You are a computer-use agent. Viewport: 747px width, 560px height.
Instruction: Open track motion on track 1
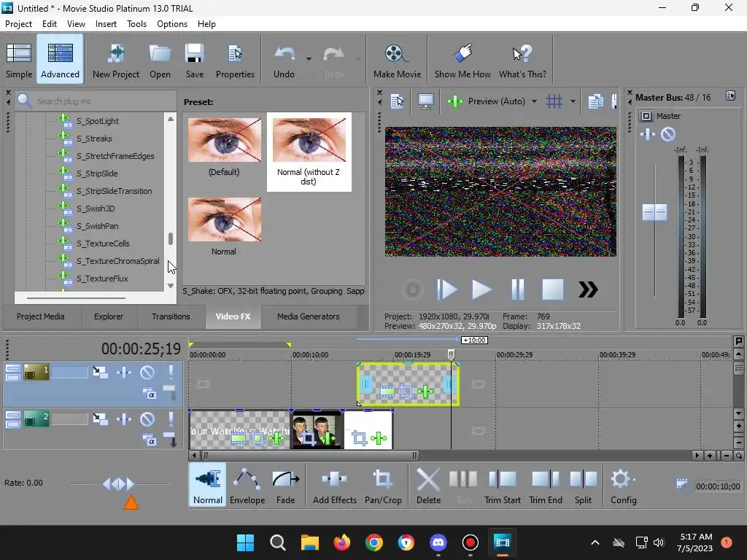point(100,372)
